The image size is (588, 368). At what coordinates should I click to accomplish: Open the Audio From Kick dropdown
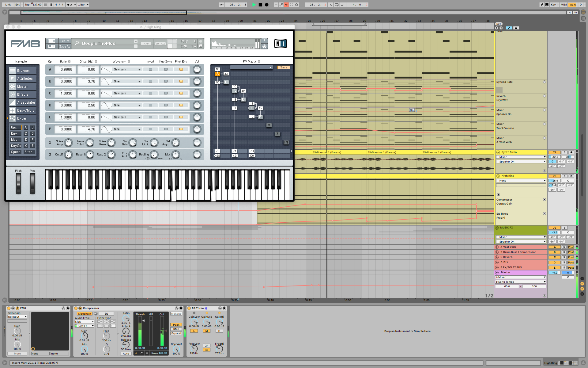tap(84, 322)
